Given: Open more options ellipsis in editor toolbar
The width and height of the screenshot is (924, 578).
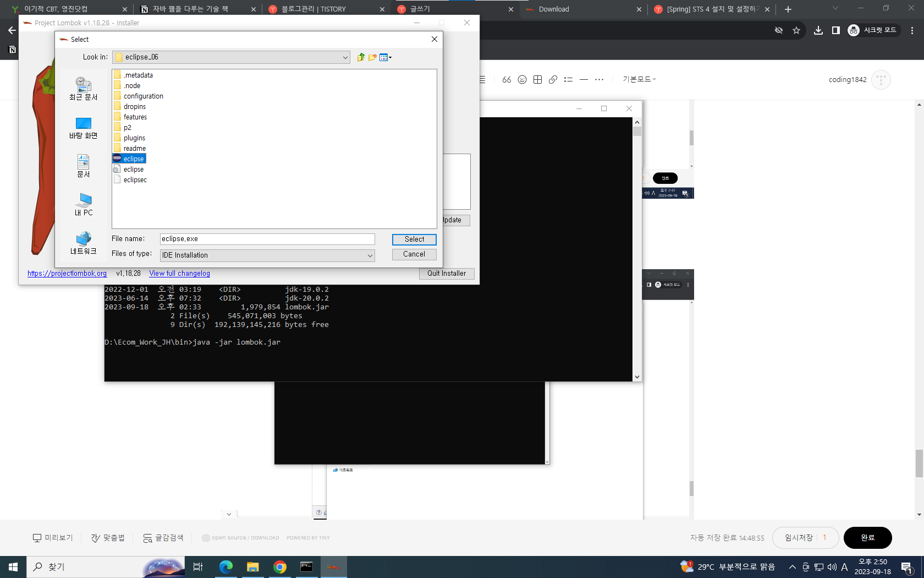Looking at the screenshot, I should 599,80.
